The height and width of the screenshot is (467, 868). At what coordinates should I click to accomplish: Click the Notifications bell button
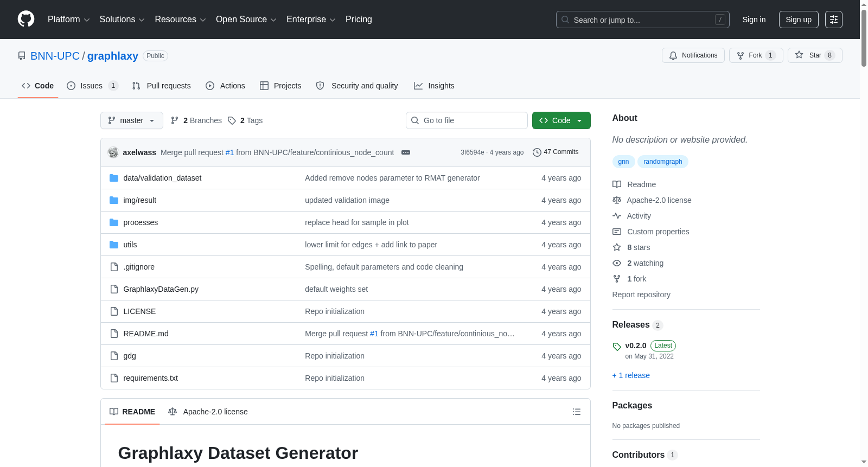coord(693,55)
